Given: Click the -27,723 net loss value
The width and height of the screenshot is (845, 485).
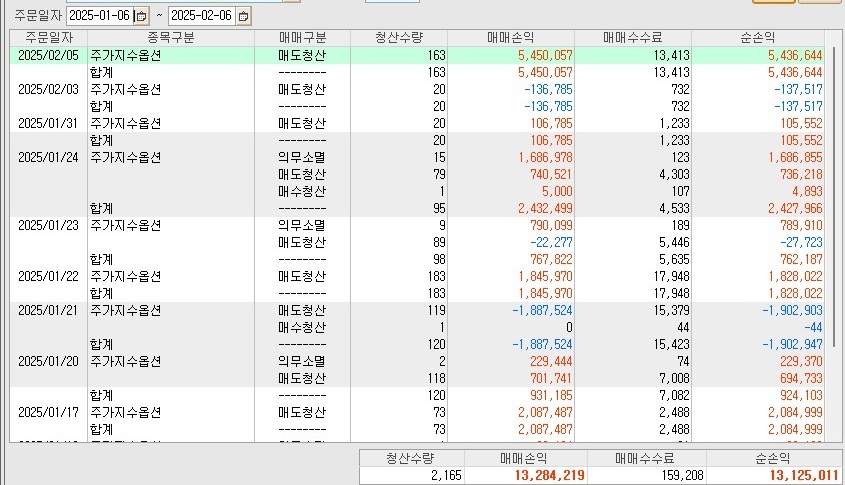Looking at the screenshot, I should click(801, 242).
